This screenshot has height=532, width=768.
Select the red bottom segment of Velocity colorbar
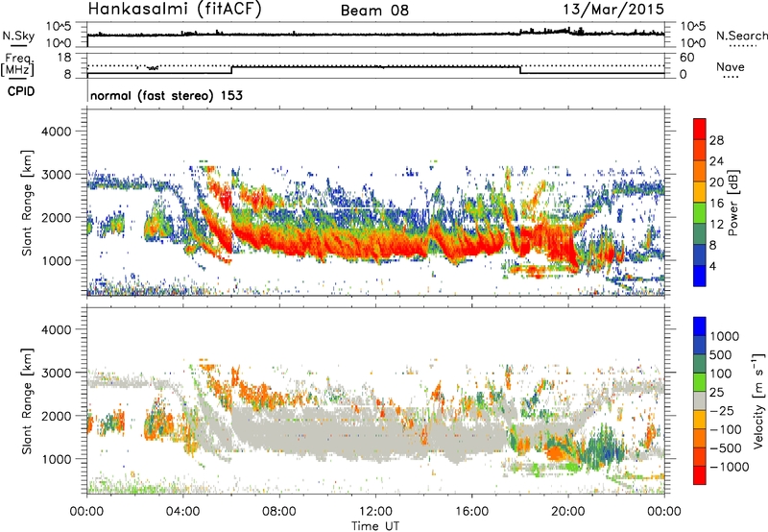coord(700,475)
